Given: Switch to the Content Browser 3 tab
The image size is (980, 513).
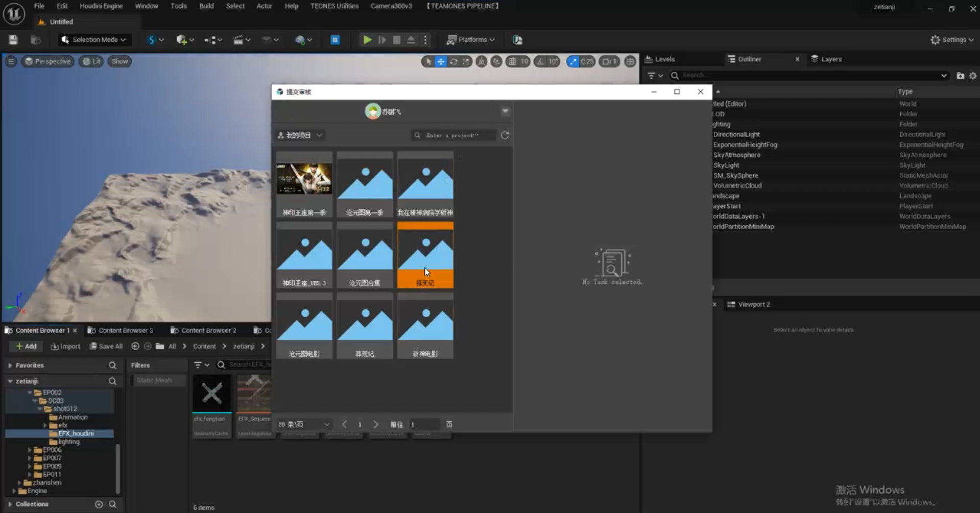Looking at the screenshot, I should [x=125, y=330].
